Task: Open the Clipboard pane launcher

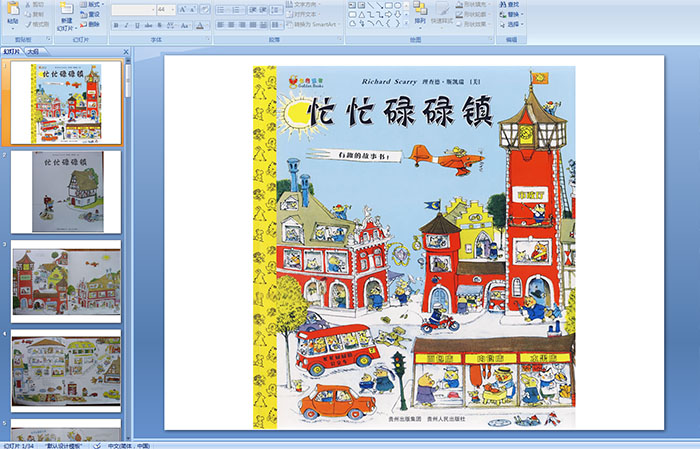Action: [x=48, y=39]
